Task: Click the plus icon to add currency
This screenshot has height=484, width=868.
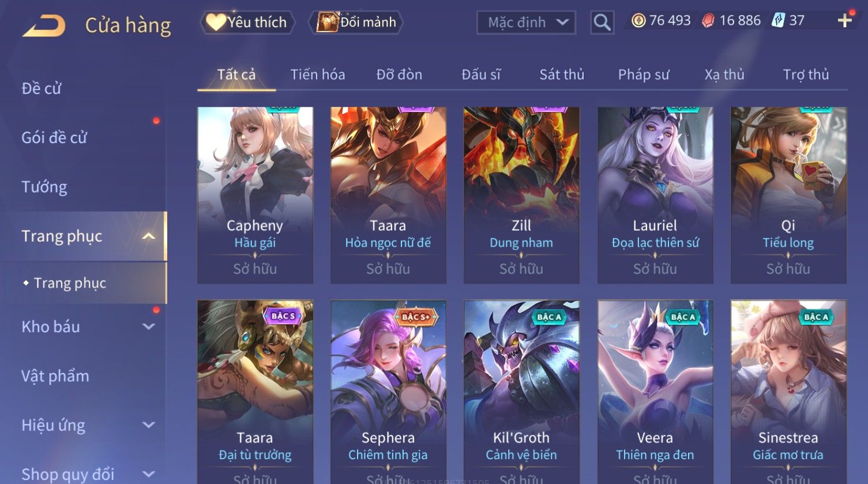Action: 845,21
